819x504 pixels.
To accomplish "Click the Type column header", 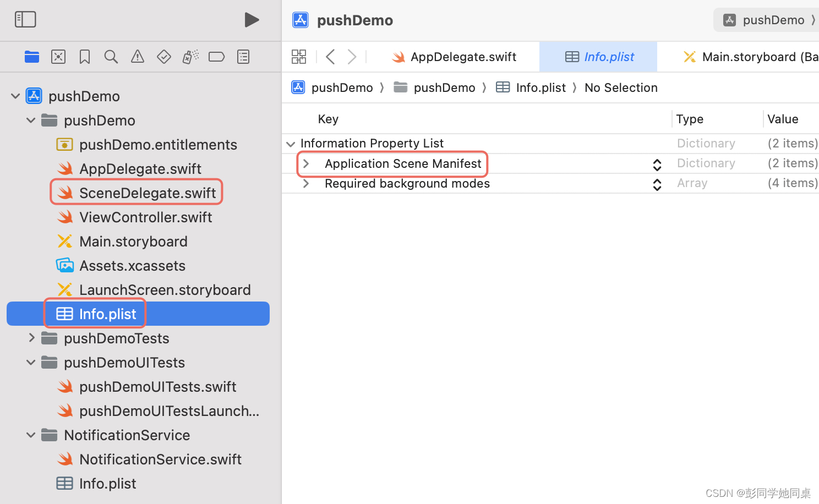I will [690, 119].
